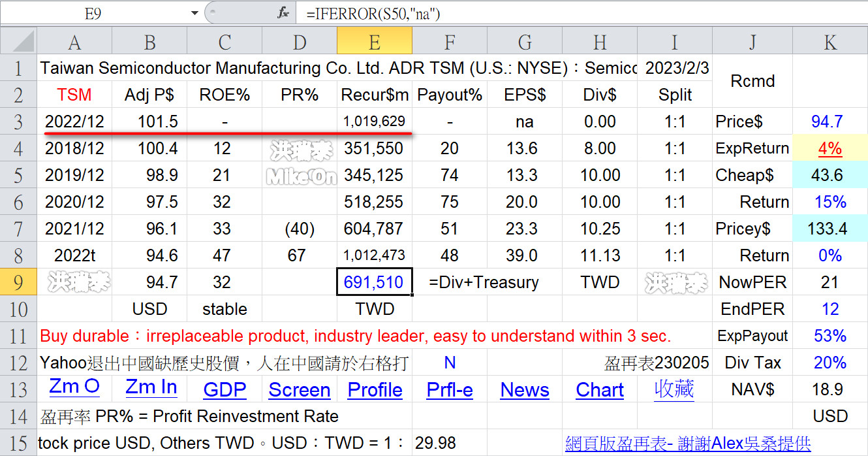Select the NowPER value 21 cell
Viewport: 868px width, 456px height.
830,282
